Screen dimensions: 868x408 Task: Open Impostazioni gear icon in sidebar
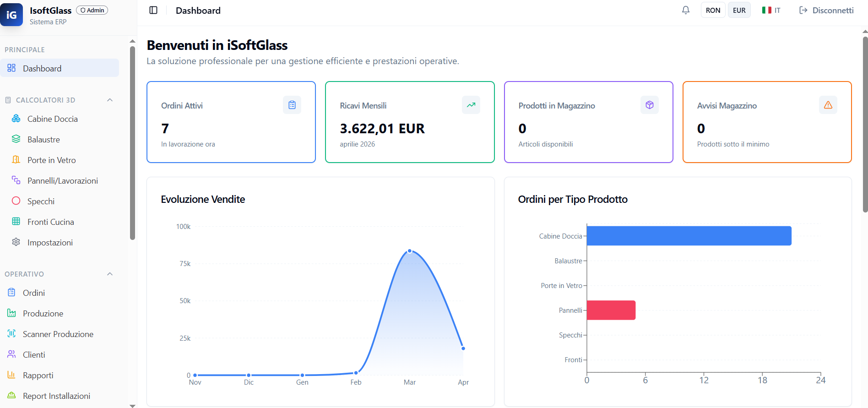(16, 242)
